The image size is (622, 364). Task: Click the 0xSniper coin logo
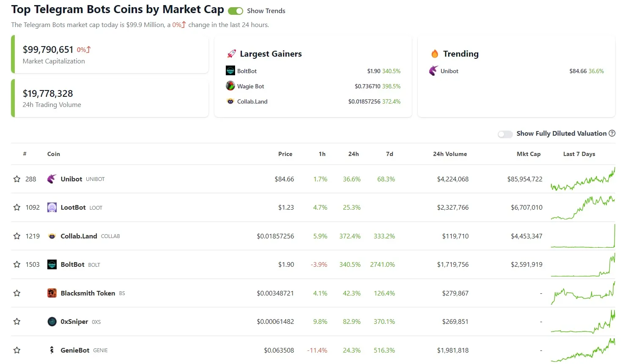point(52,322)
